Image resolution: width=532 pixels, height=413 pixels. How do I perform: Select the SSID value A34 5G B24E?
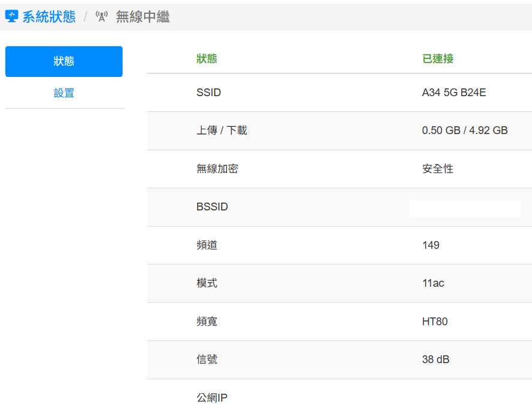(454, 93)
